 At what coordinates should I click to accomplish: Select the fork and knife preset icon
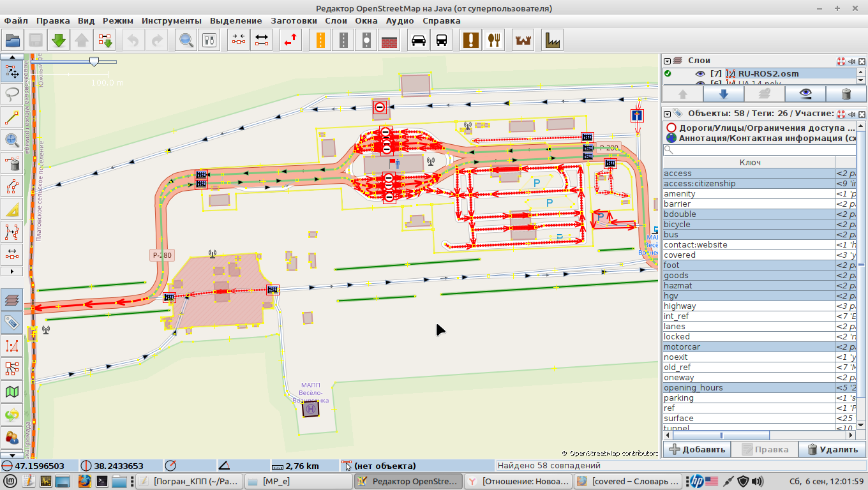pyautogui.click(x=493, y=40)
